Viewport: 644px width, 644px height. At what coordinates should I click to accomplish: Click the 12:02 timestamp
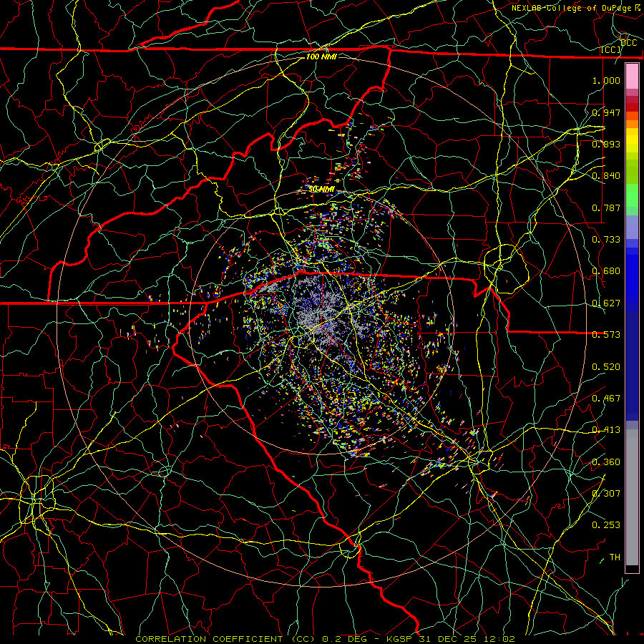pyautogui.click(x=500, y=639)
